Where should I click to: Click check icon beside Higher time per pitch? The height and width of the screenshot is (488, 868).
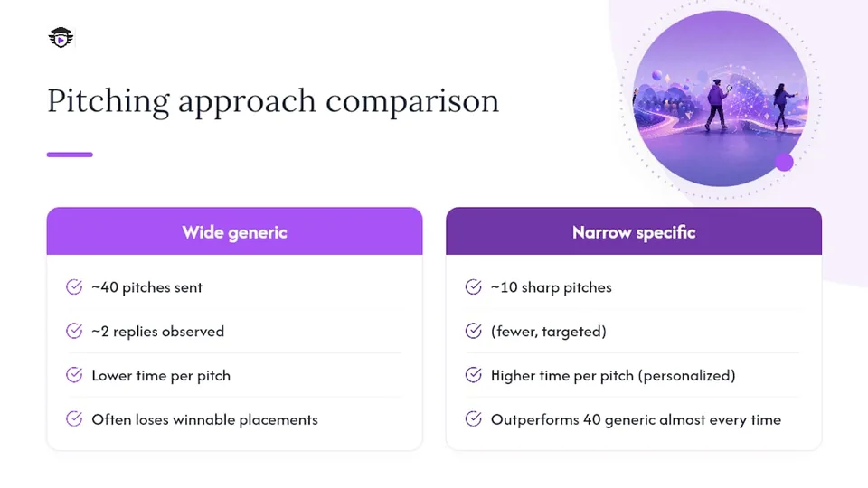pyautogui.click(x=473, y=375)
